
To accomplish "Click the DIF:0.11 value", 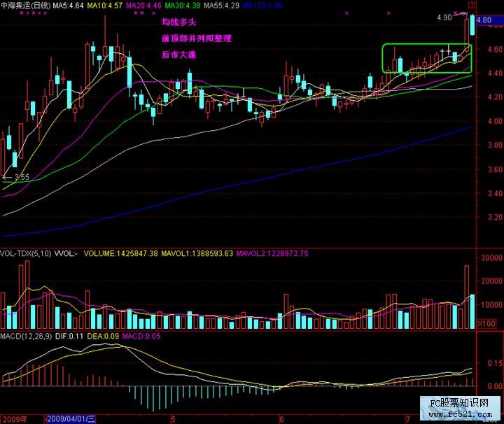I will pos(69,337).
